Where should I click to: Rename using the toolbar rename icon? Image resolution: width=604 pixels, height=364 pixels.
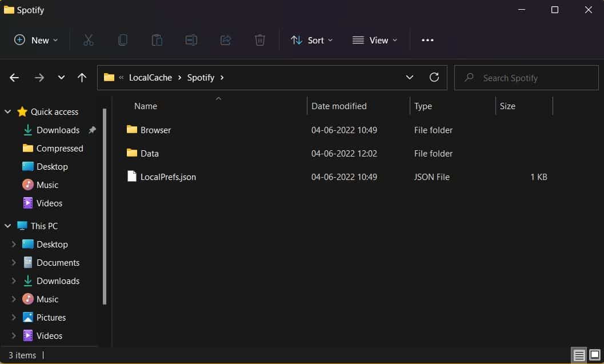[191, 40]
